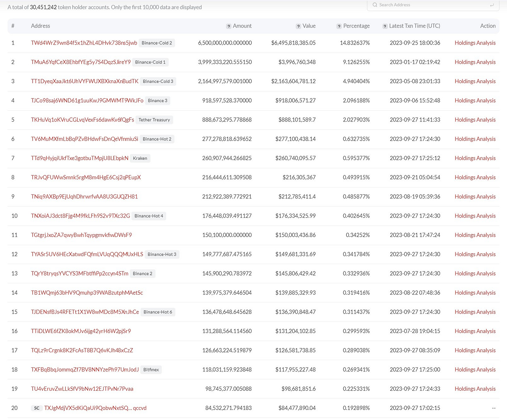
Task: Click Holdings Analysis for Binance-Hot 3 row
Action: pos(475,254)
